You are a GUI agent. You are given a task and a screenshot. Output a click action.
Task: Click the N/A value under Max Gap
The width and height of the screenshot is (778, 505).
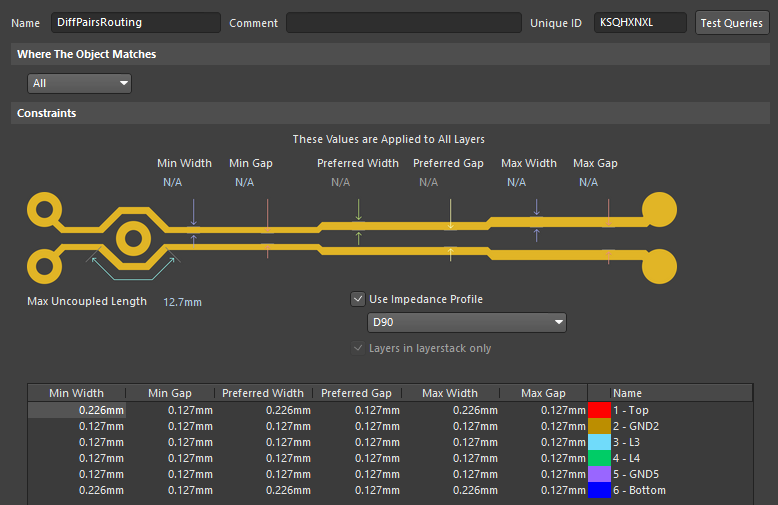(x=588, y=182)
